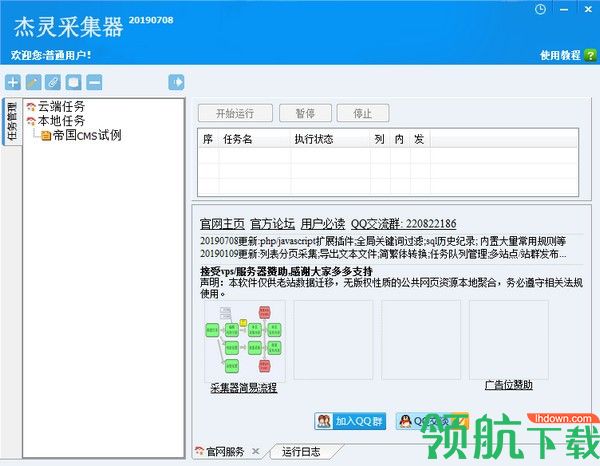Open the 使用教程 tutorial link
Image resolution: width=600 pixels, height=466 pixels.
[560, 55]
